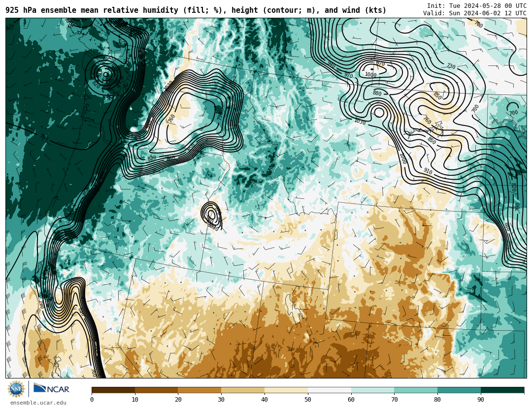
Task: Click the NSF logo icon
Action: tap(16, 389)
